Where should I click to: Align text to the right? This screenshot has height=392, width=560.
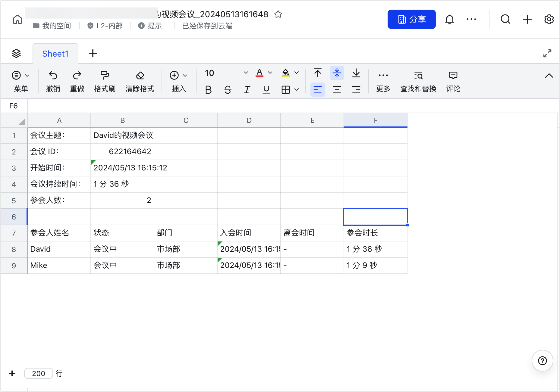click(x=356, y=90)
